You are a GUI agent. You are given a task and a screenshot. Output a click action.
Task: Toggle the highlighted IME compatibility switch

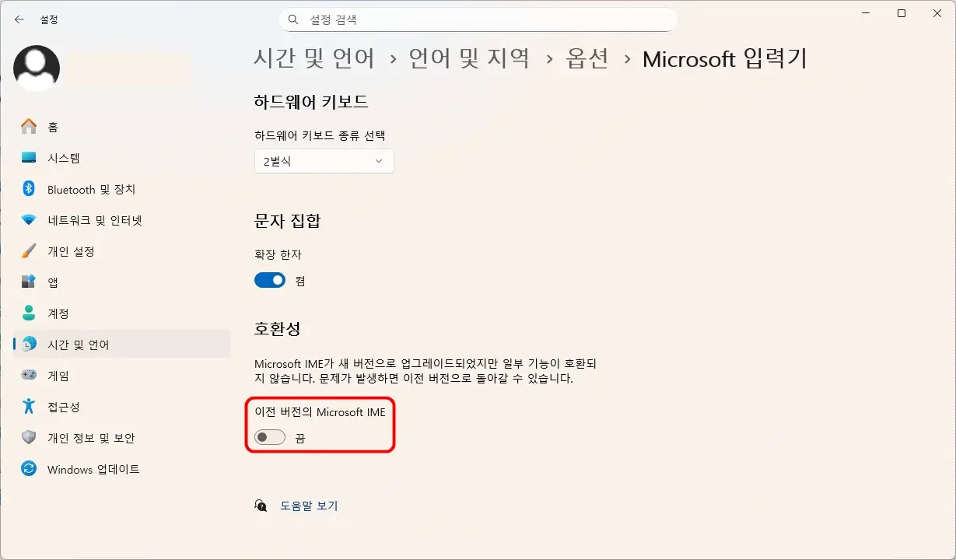click(269, 437)
